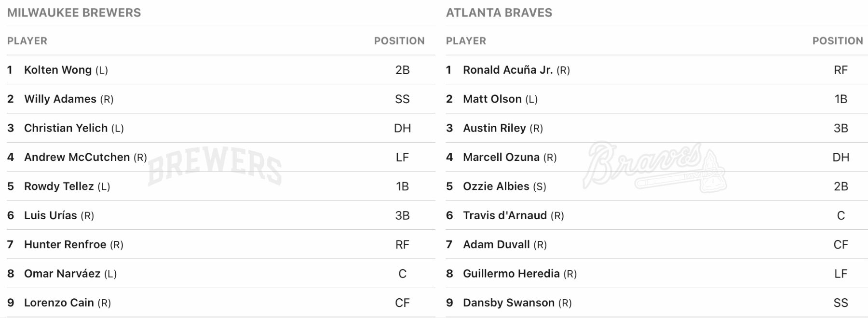Click Travis d'Arnaud player name
The image size is (868, 318).
[x=505, y=215]
